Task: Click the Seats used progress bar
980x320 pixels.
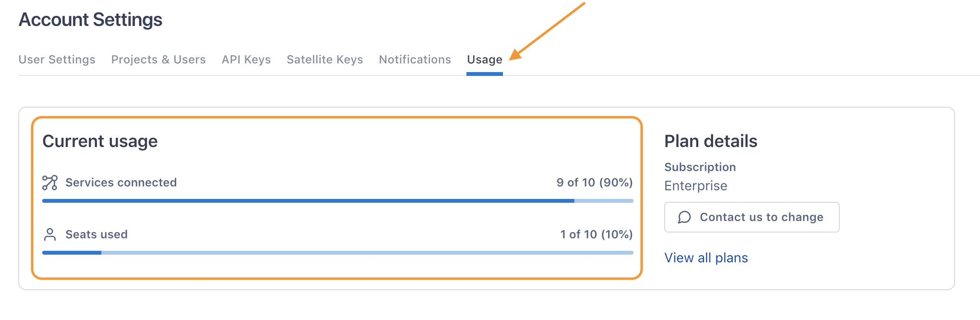Action: [x=338, y=253]
